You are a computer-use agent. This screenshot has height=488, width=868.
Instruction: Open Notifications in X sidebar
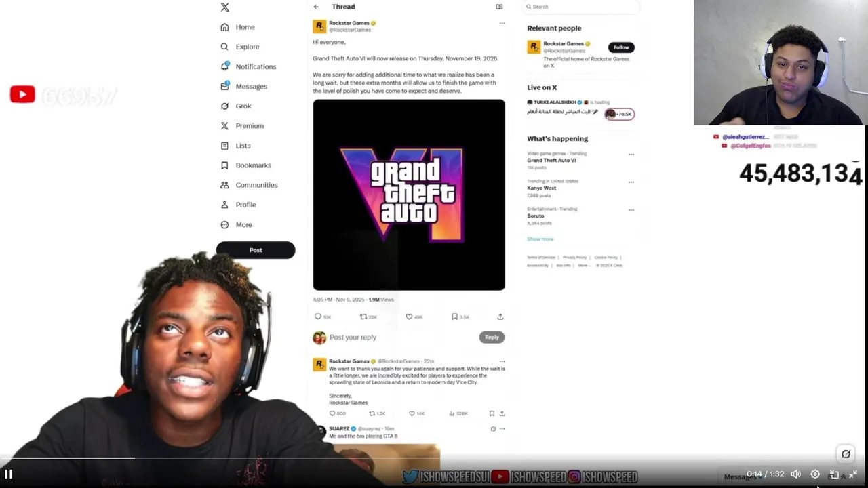pos(248,66)
